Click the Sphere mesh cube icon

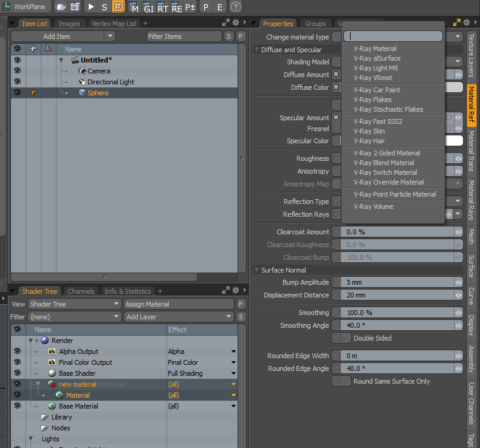pyautogui.click(x=82, y=93)
